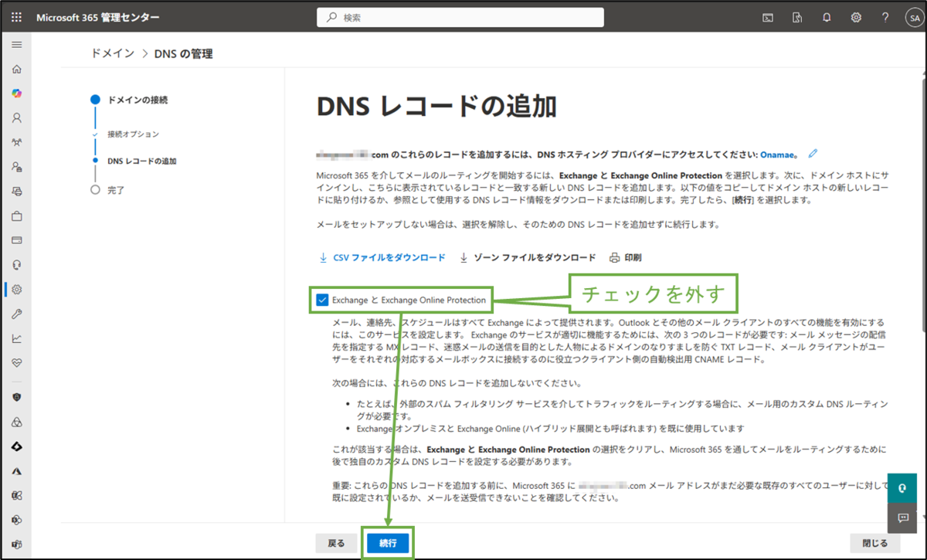This screenshot has height=560, width=927.
Task: Open Teams and groups sidebar icon
Action: point(16,143)
